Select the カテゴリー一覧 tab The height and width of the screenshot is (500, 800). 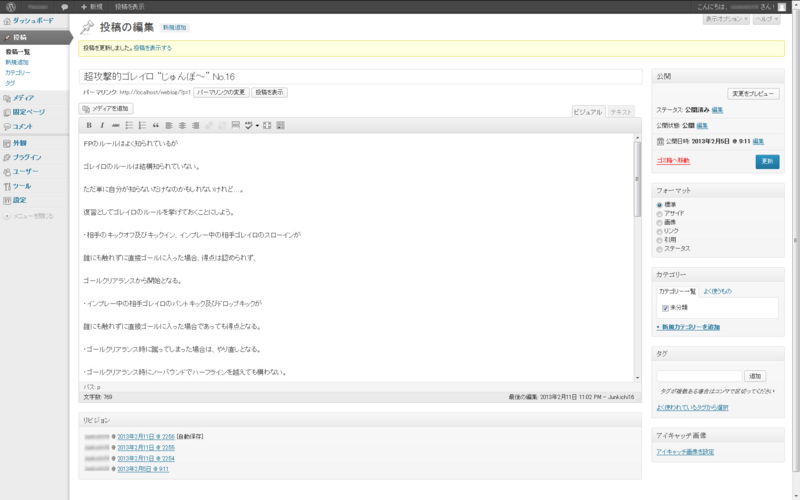(x=677, y=291)
